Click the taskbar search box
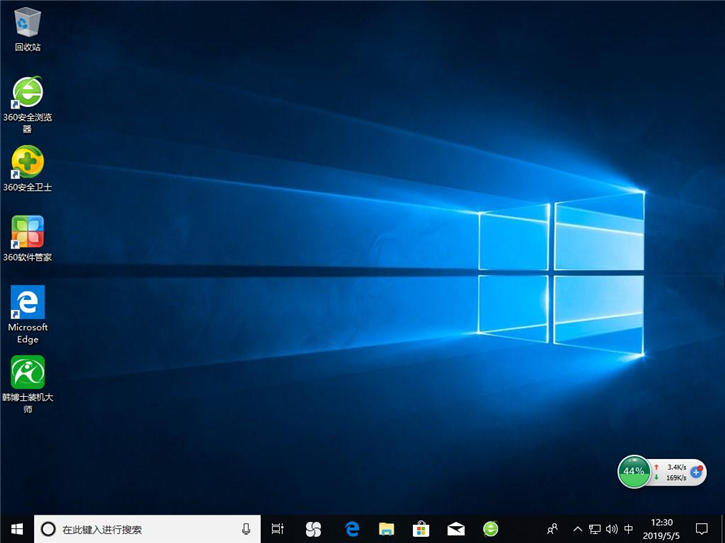Viewport: 725px width, 543px height. [x=140, y=529]
